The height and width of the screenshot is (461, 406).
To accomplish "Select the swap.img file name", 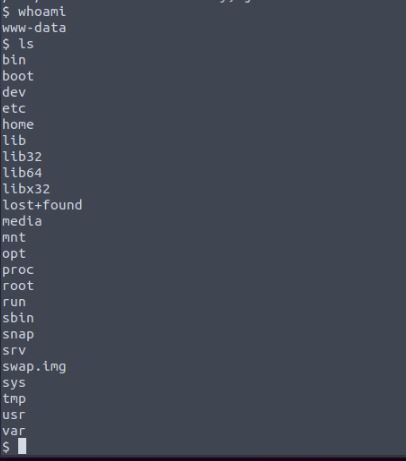I will (34, 366).
